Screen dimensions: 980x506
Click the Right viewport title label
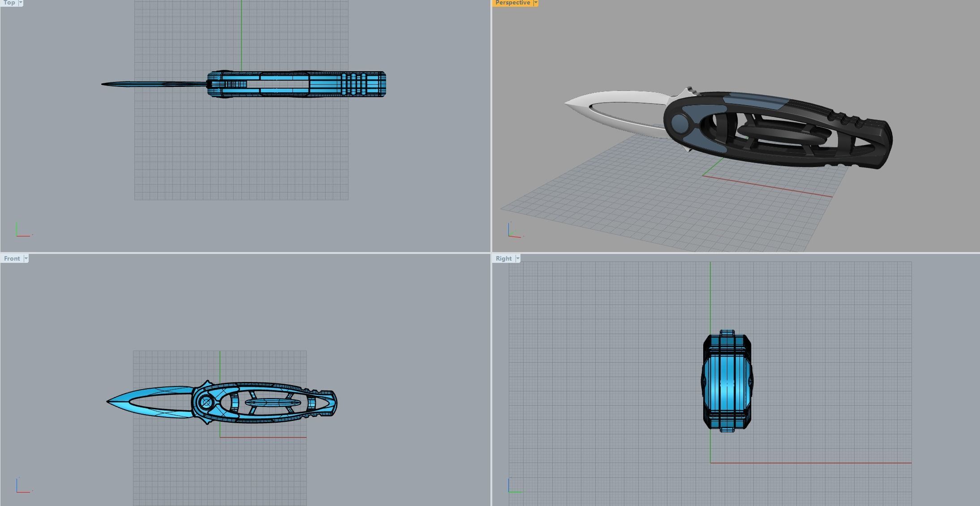[x=503, y=258]
